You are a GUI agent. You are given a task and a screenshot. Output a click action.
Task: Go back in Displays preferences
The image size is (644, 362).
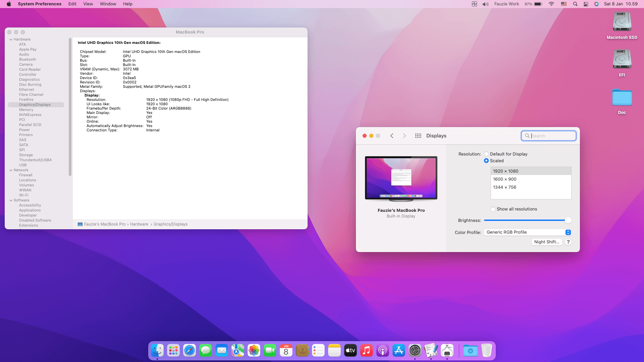392,136
